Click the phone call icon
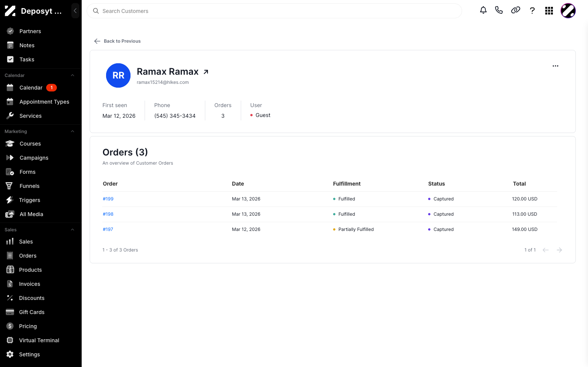This screenshot has width=588, height=367. [499, 10]
